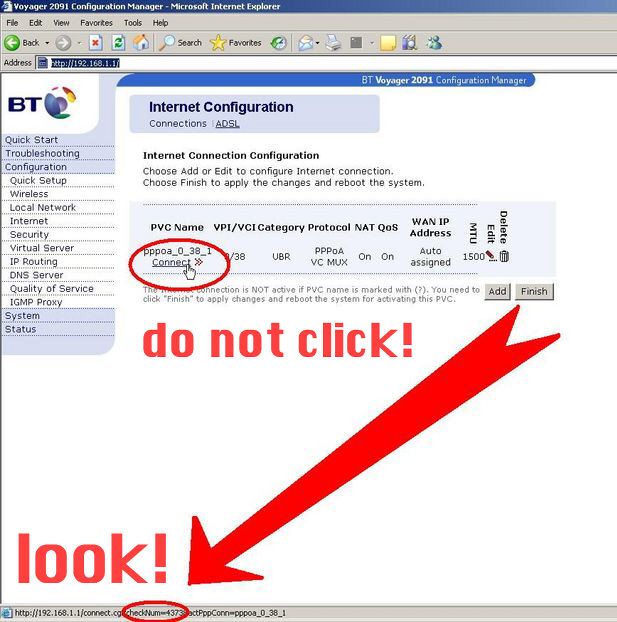The width and height of the screenshot is (617, 622).
Task: Open the Edit menu
Action: (35, 23)
